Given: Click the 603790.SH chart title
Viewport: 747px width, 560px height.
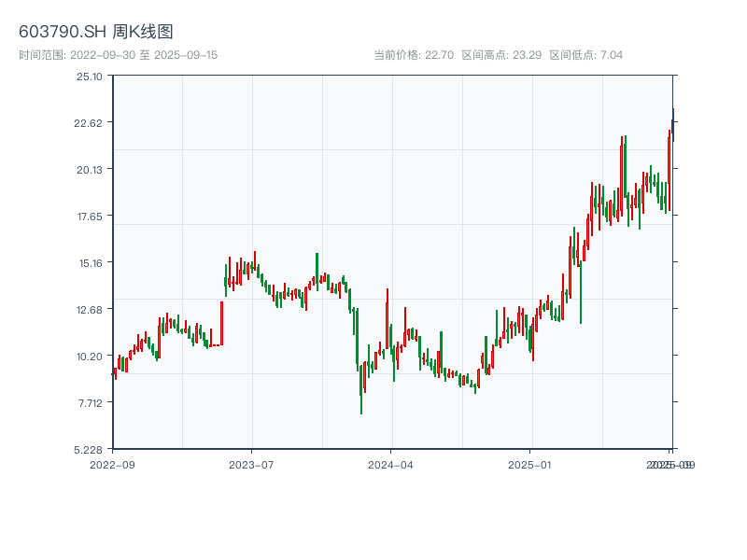Looking at the screenshot, I should pos(96,33).
